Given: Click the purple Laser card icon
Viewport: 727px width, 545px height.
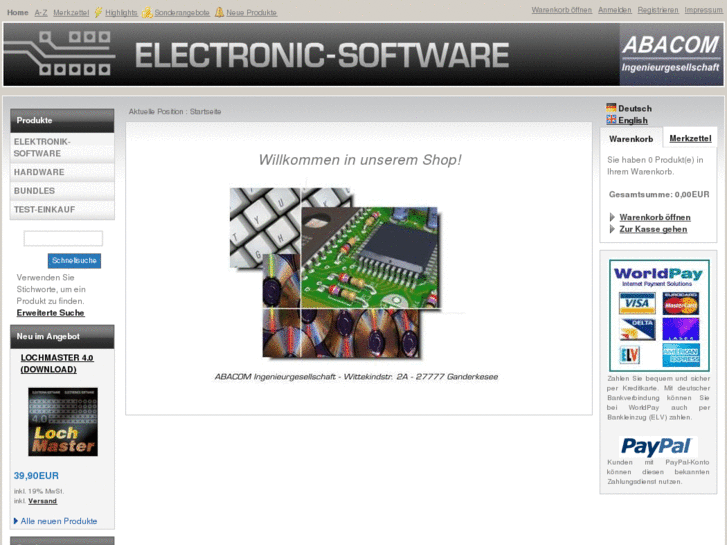Looking at the screenshot, I should coord(681,329).
